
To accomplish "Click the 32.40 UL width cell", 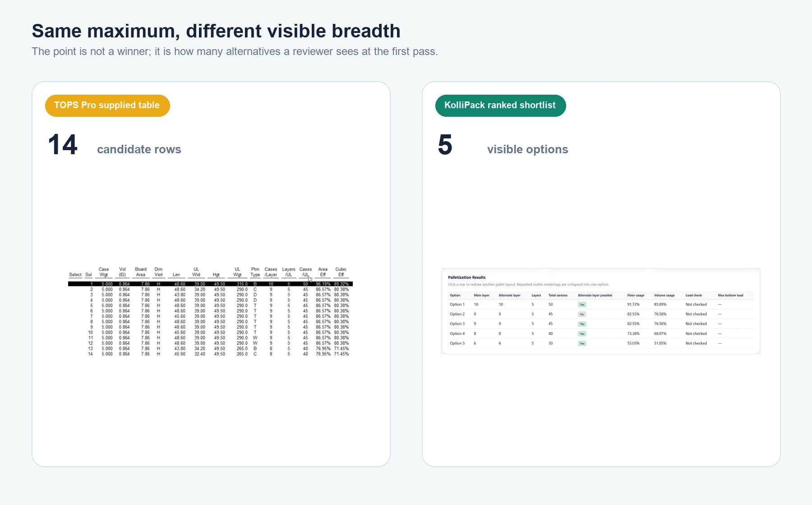I will [200, 354].
